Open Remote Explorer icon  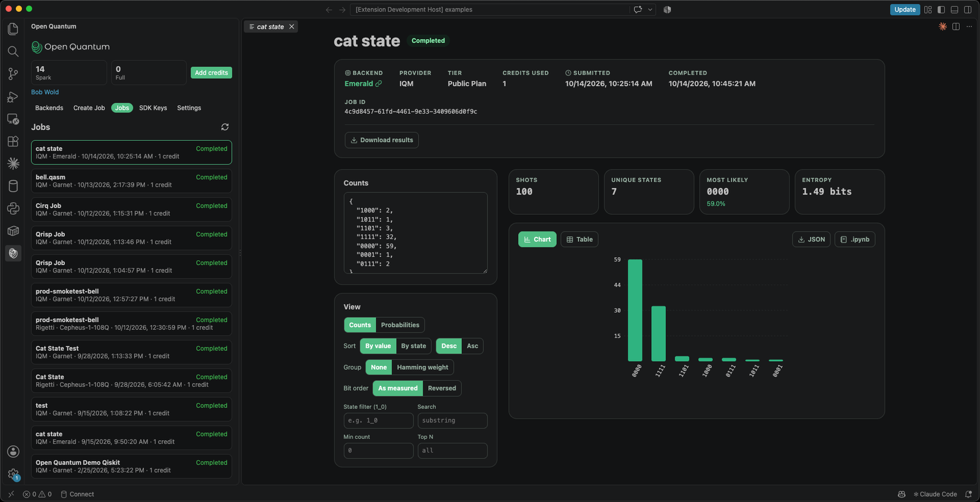(13, 119)
